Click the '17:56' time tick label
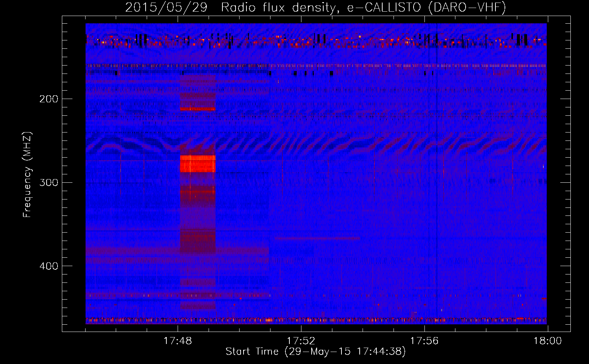 (424, 341)
